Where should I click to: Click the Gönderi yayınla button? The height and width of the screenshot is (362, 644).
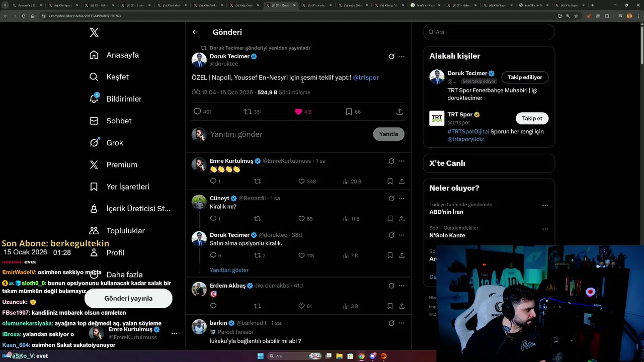(x=128, y=298)
